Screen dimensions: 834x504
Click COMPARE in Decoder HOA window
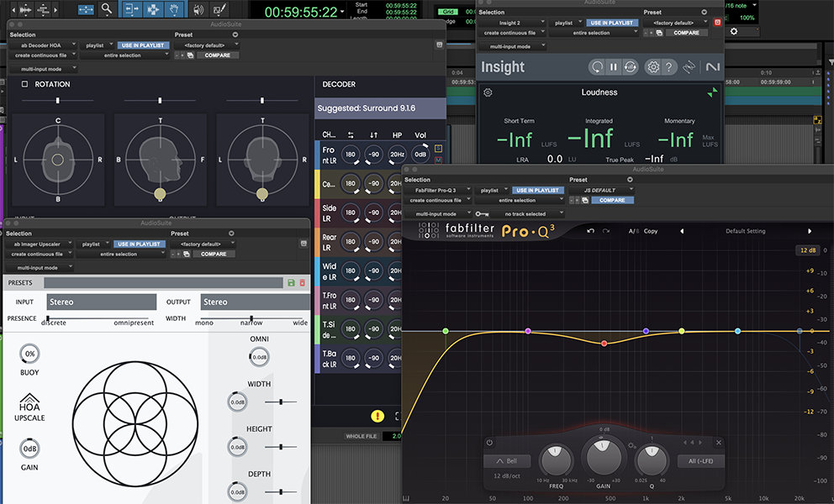pos(218,55)
